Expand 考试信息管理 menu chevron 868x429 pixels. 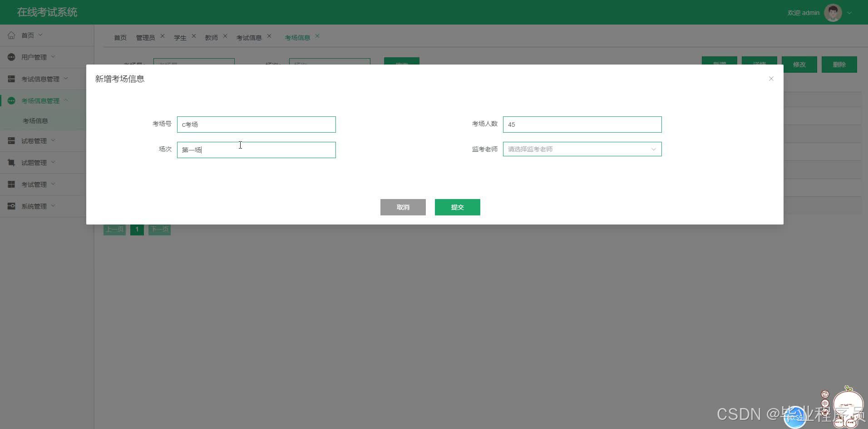(66, 78)
